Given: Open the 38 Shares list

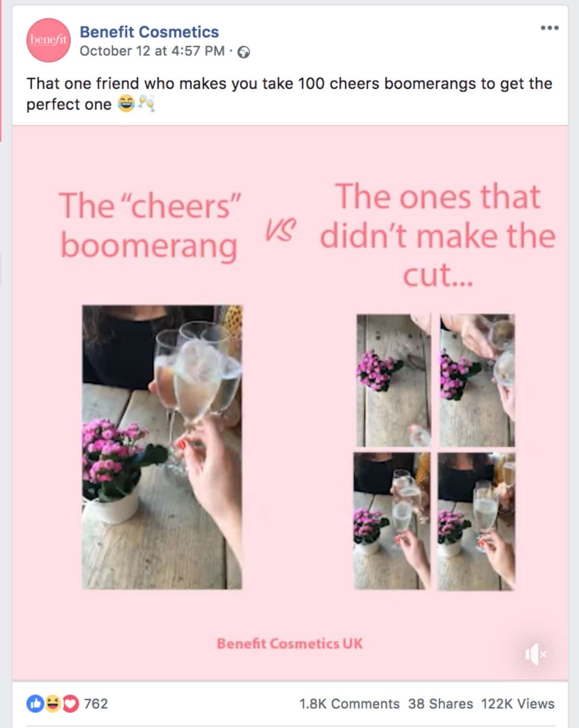Looking at the screenshot, I should [x=441, y=704].
